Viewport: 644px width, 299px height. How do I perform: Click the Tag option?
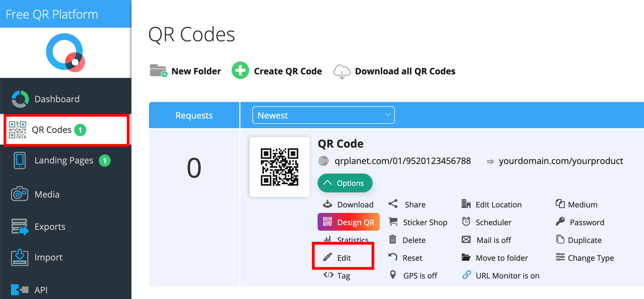[343, 276]
